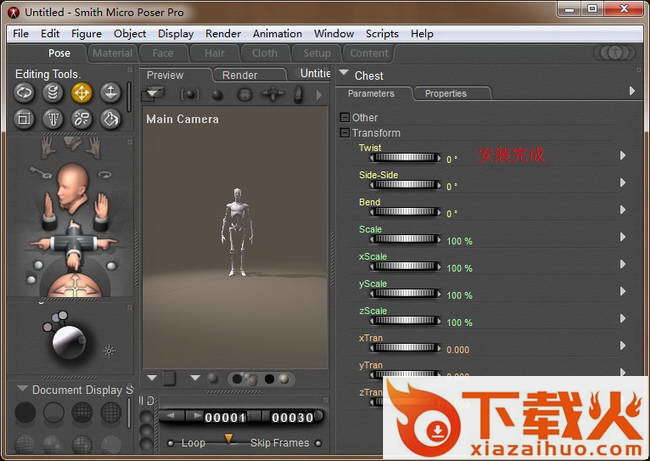Select the Rotate editing tool
The image size is (650, 461).
24,92
